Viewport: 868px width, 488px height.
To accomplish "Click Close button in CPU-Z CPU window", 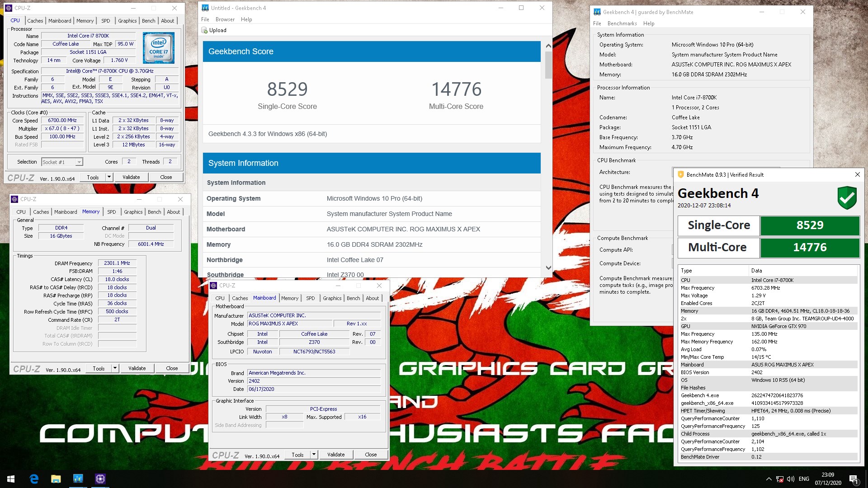I will click(166, 177).
